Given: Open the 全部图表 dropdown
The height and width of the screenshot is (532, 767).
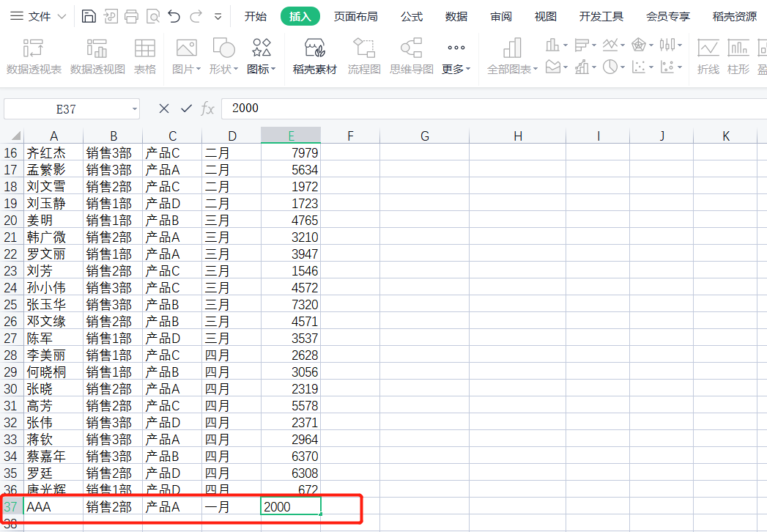Looking at the screenshot, I should 512,56.
